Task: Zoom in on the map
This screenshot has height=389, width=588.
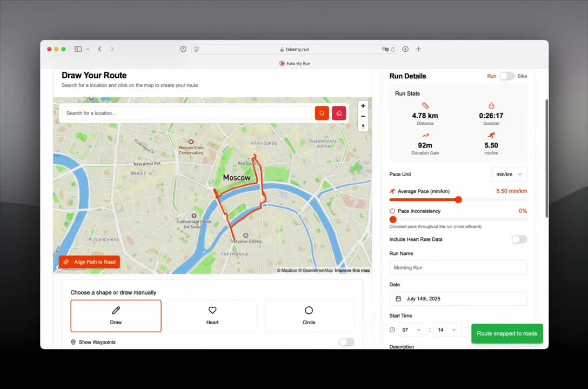Action: pos(363,106)
